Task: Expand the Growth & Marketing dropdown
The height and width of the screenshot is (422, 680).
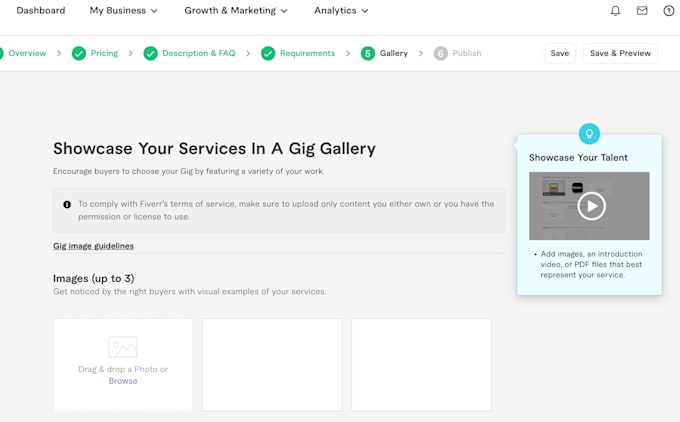Action: click(235, 10)
